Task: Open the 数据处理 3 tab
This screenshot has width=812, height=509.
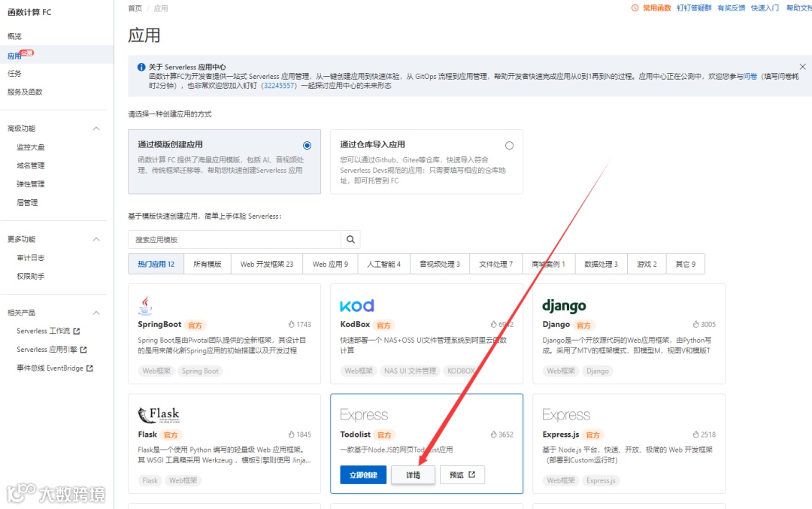Action: point(601,264)
